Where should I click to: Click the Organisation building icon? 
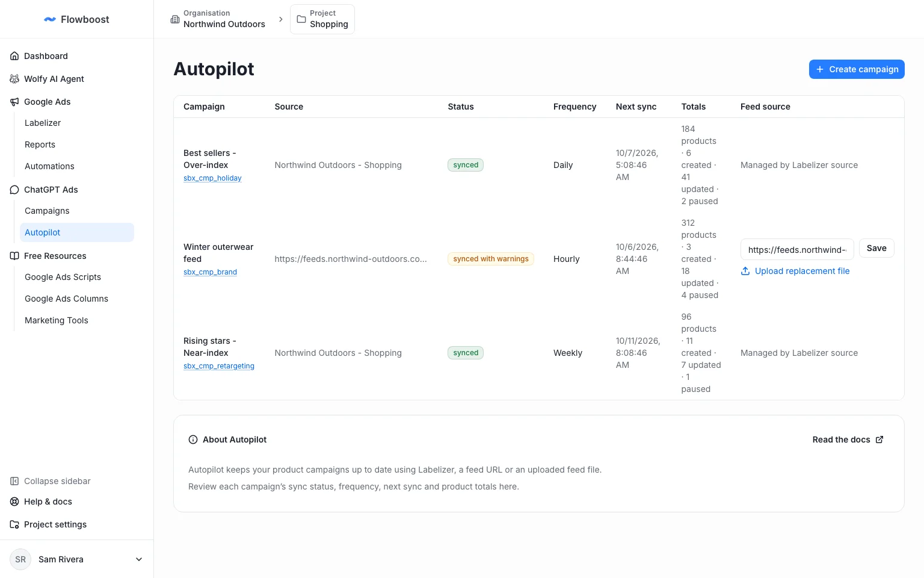point(175,19)
